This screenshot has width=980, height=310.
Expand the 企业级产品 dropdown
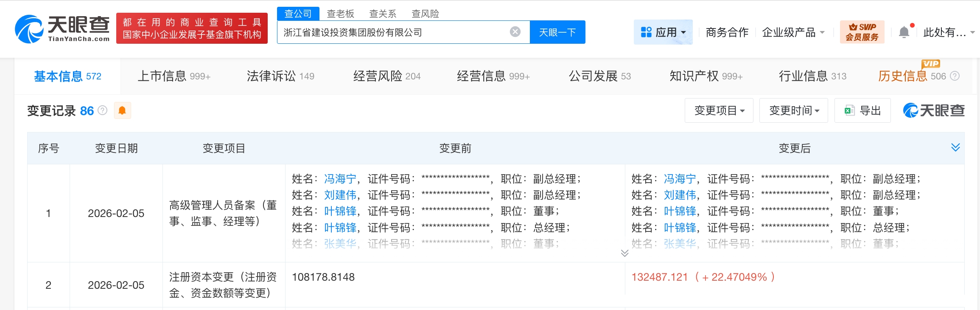click(x=793, y=32)
